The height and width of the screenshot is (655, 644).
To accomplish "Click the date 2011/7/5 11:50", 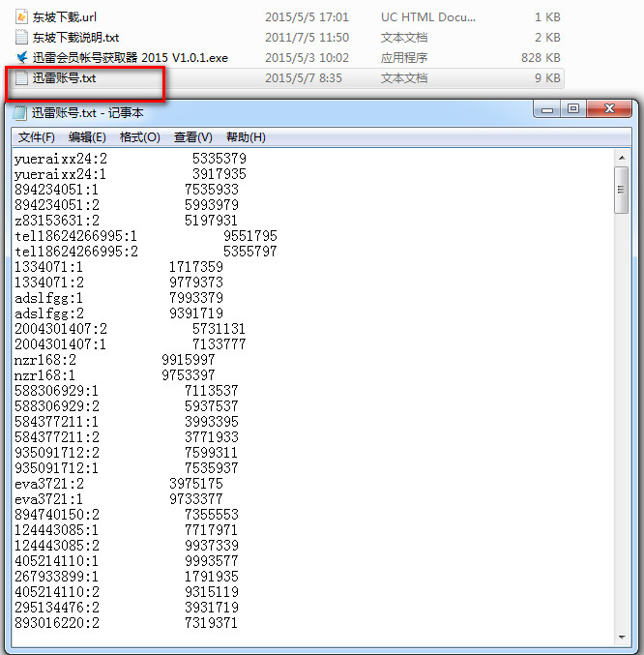I will (307, 38).
